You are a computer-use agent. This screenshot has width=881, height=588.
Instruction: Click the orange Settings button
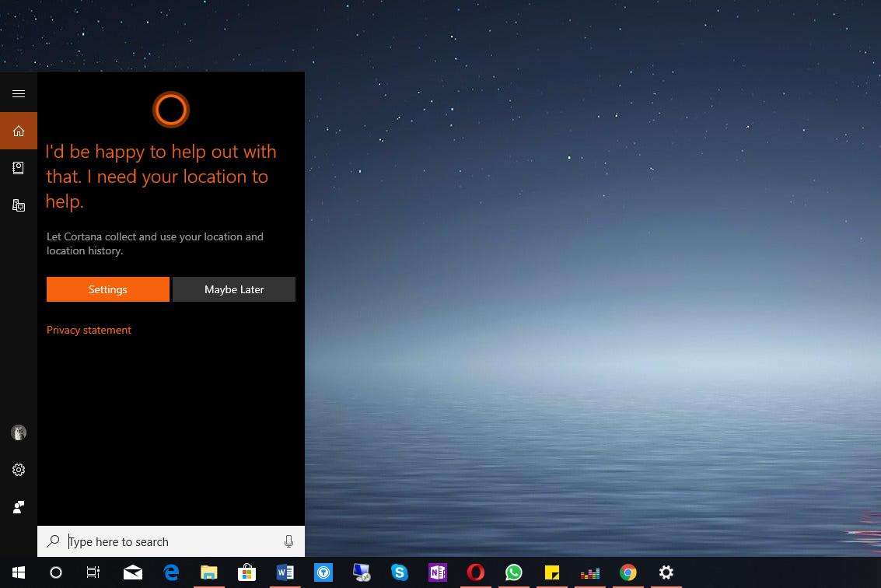pyautogui.click(x=108, y=289)
